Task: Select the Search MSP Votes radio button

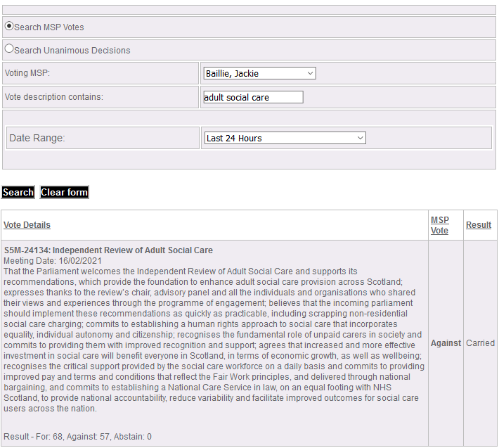Action: (9, 26)
